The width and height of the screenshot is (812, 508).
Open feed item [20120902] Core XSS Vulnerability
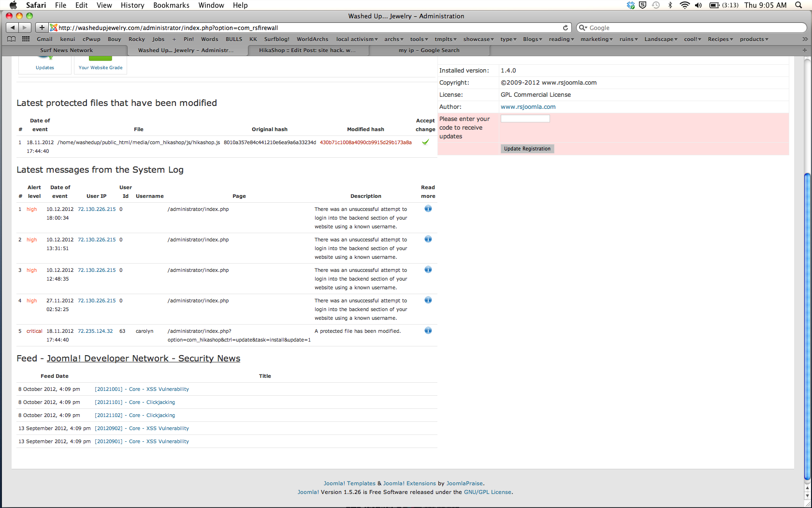click(142, 429)
